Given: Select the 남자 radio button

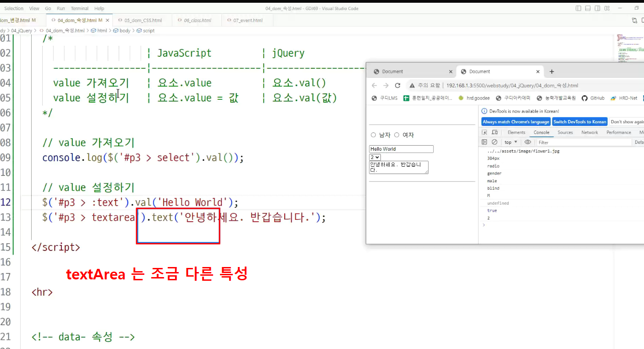Looking at the screenshot, I should (x=373, y=135).
